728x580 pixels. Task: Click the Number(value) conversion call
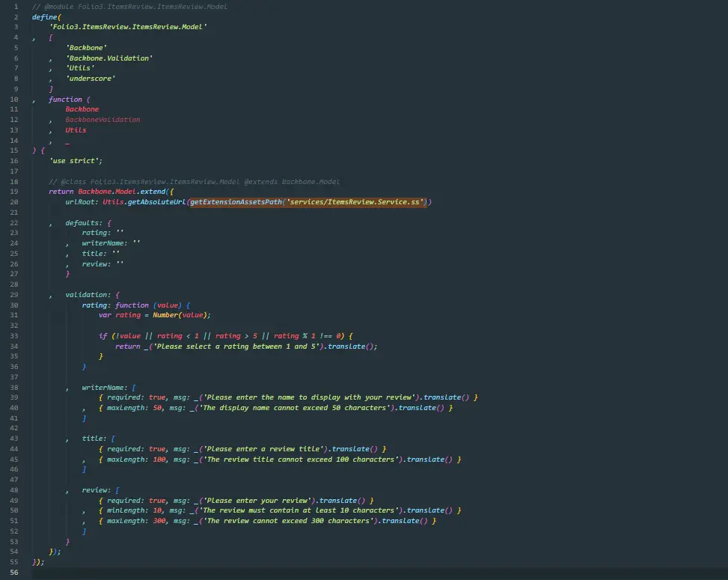(x=180, y=315)
